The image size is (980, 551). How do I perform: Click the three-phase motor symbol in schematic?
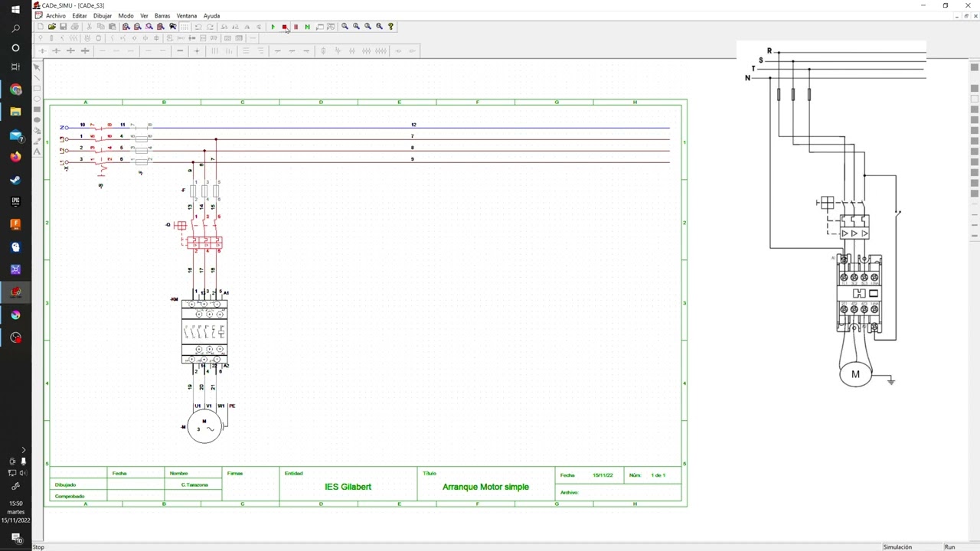204,426
